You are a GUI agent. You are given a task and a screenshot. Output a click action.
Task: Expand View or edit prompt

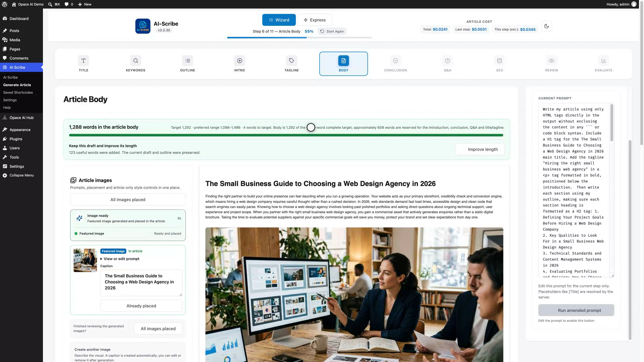(120, 259)
